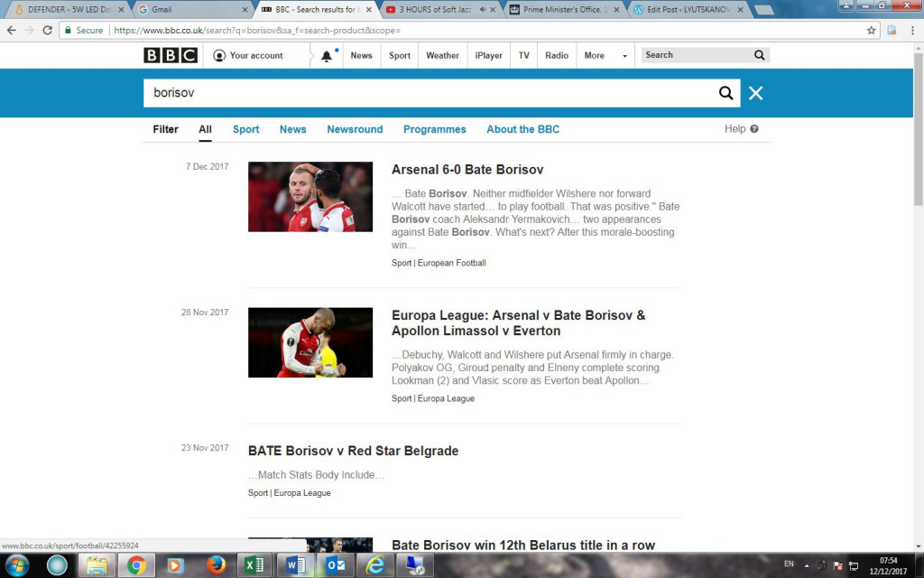This screenshot has height=578, width=924.
Task: Click the Europa League article thumbnail
Action: pos(310,342)
